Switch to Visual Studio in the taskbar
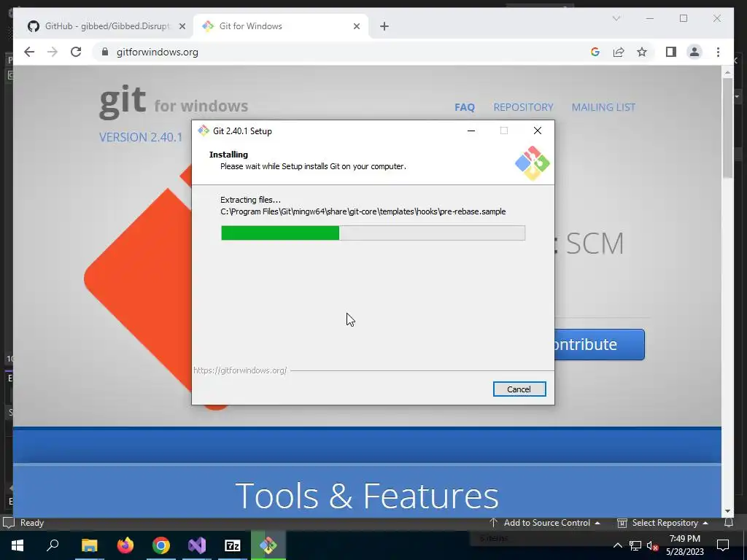This screenshot has width=747, height=560. (x=197, y=545)
